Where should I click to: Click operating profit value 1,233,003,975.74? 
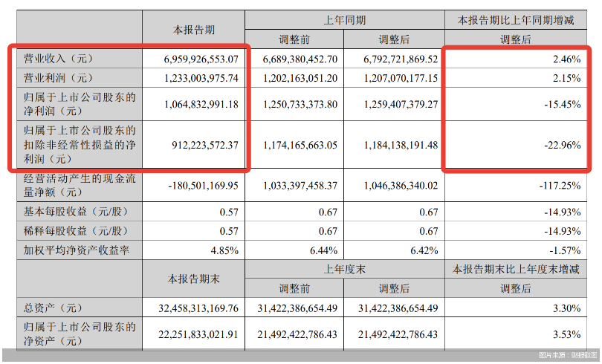[192, 77]
